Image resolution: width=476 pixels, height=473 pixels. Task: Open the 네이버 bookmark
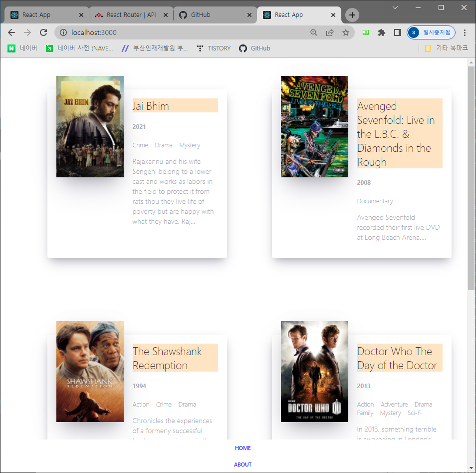click(22, 48)
